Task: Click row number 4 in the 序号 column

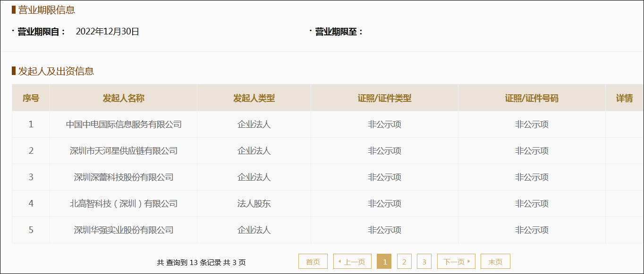Action: [31, 204]
